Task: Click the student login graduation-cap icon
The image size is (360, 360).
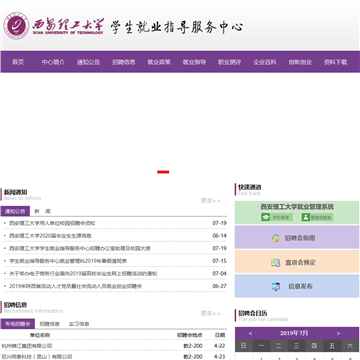Action: tap(266, 217)
